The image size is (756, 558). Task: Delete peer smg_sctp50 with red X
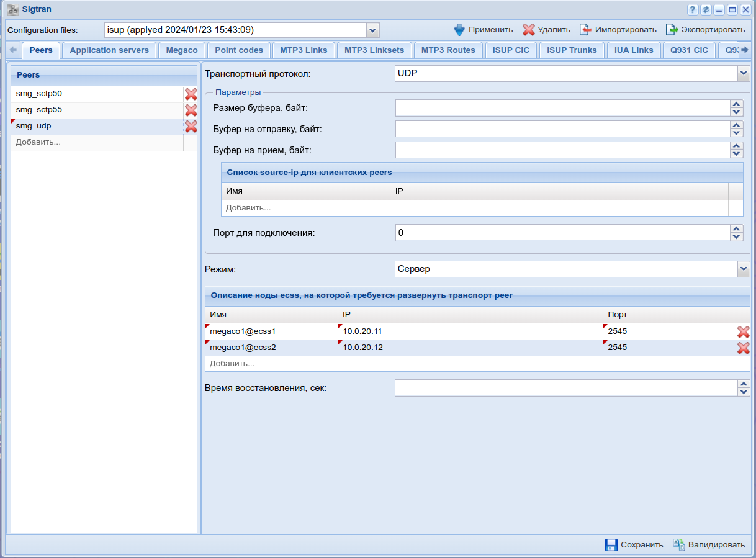tap(191, 94)
